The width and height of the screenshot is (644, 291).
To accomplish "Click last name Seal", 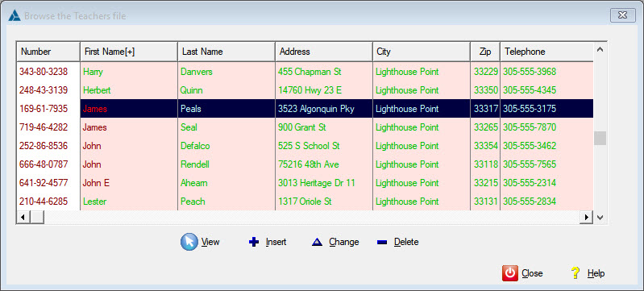I will (x=189, y=127).
